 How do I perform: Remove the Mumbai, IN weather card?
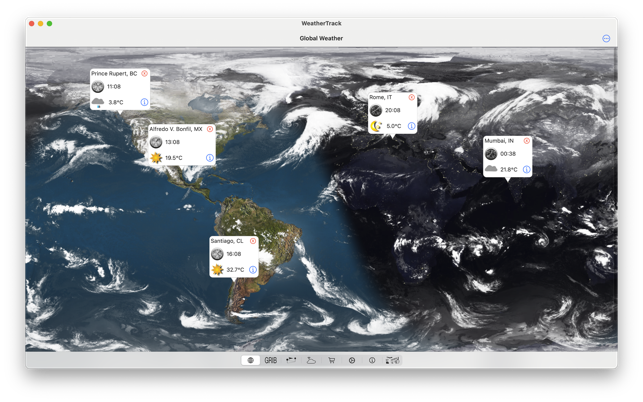[x=527, y=141]
